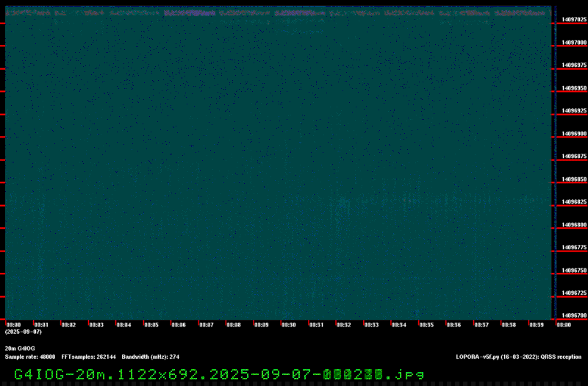
Task: Click the 14097025 frequency label
Action: click(x=574, y=20)
